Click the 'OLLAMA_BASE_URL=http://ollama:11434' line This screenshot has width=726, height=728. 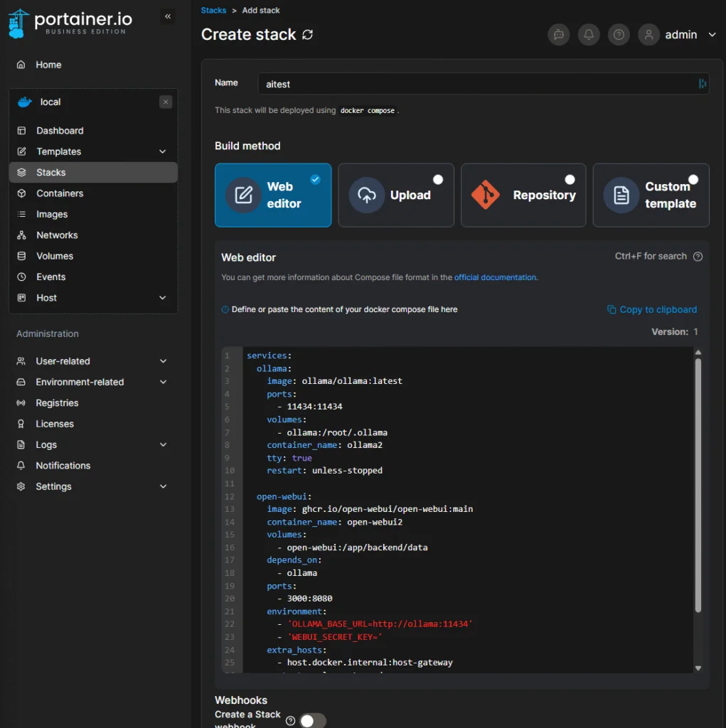[x=375, y=624]
